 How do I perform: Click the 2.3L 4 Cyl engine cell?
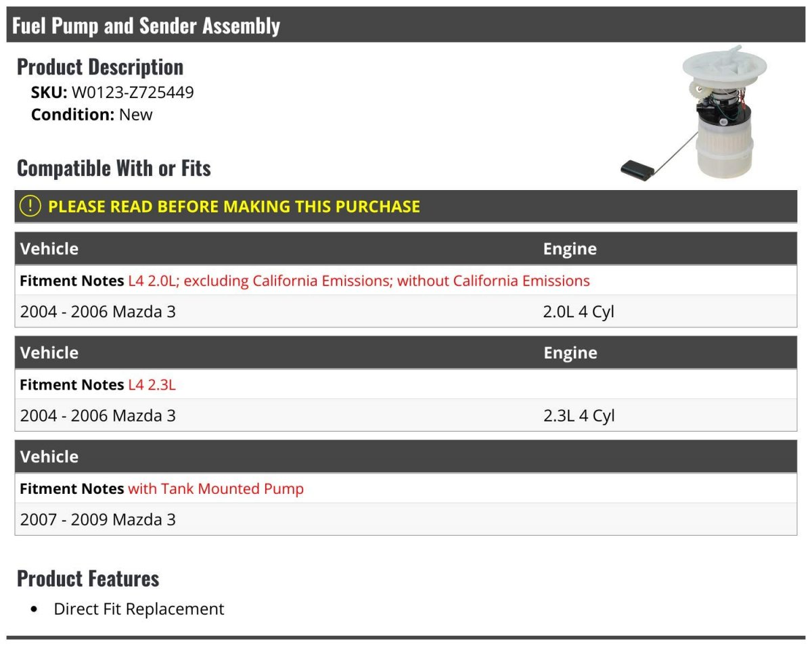coord(579,415)
